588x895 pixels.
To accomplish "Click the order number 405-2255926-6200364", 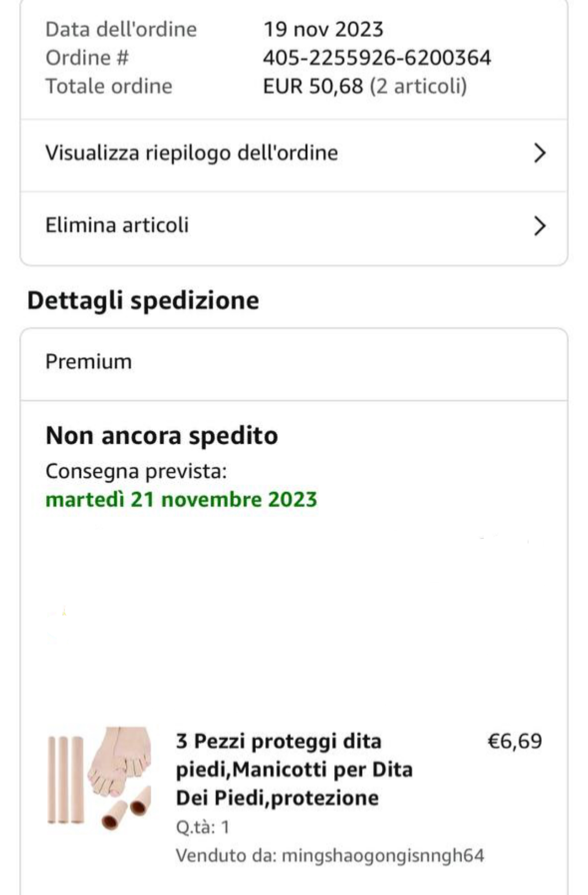I will tap(377, 58).
